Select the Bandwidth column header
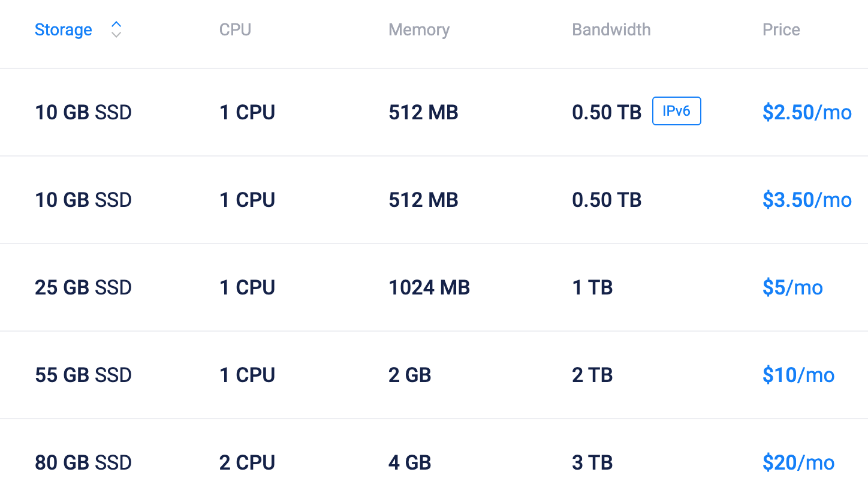This screenshot has height=499, width=868. pyautogui.click(x=611, y=30)
